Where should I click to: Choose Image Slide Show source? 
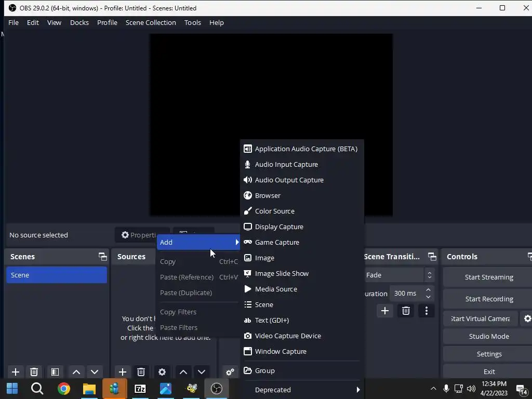(302, 273)
